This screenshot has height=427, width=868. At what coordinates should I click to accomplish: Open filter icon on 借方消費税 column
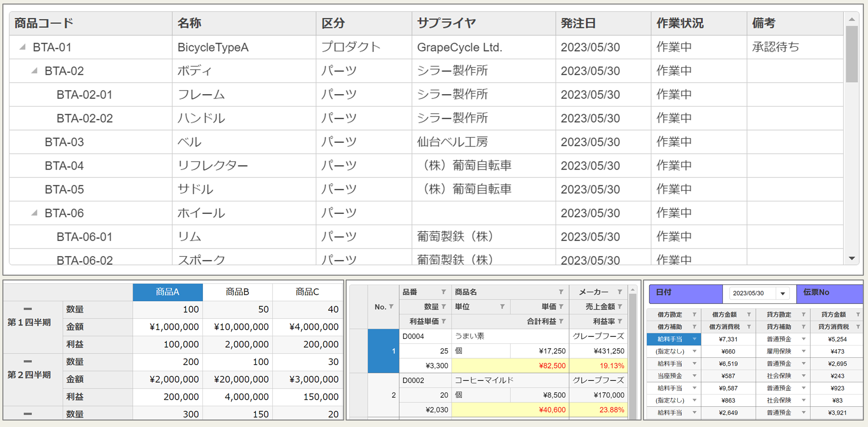749,327
